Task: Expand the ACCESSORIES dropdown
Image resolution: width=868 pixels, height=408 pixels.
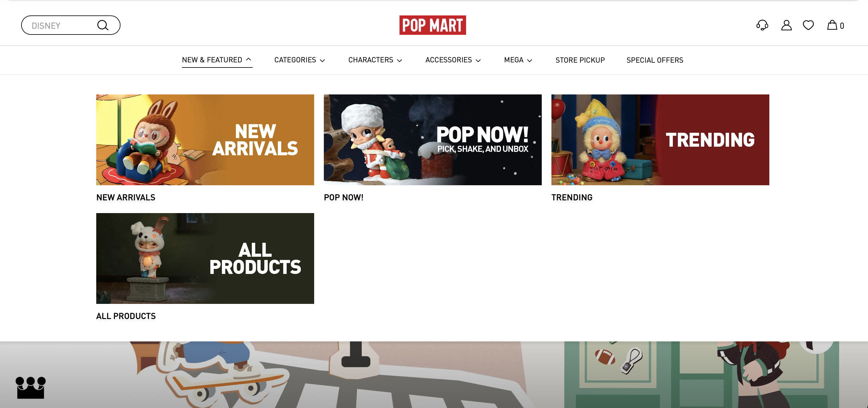Action: click(x=453, y=60)
